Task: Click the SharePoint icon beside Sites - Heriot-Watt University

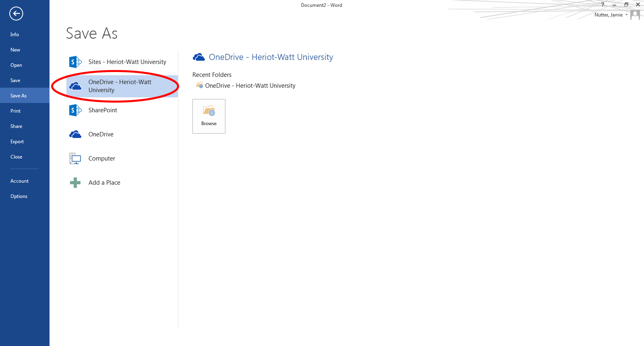Action: point(75,62)
